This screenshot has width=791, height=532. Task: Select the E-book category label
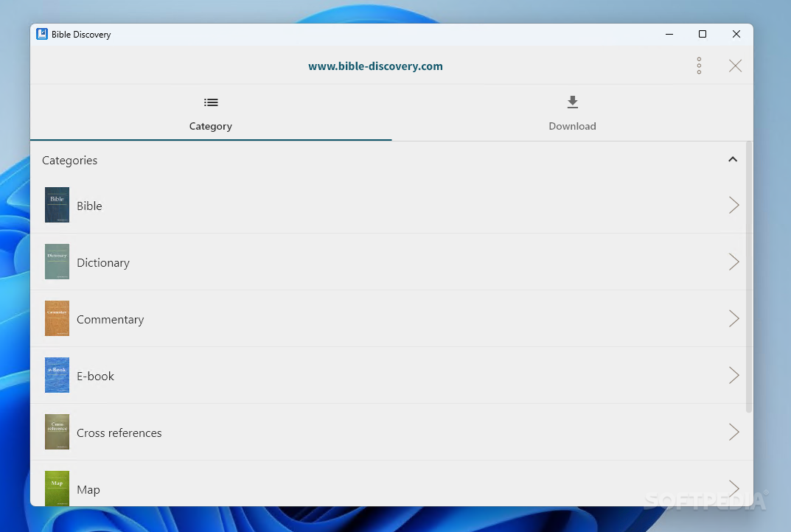(95, 377)
